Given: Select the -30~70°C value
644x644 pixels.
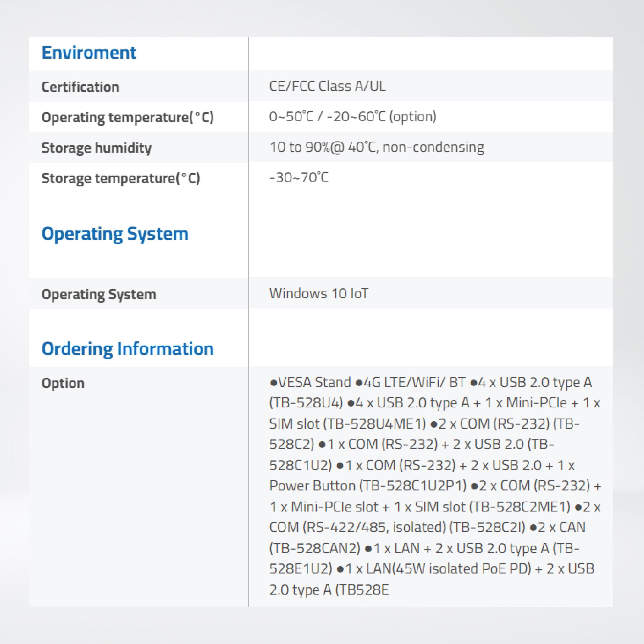Looking at the screenshot, I should pos(299,177).
